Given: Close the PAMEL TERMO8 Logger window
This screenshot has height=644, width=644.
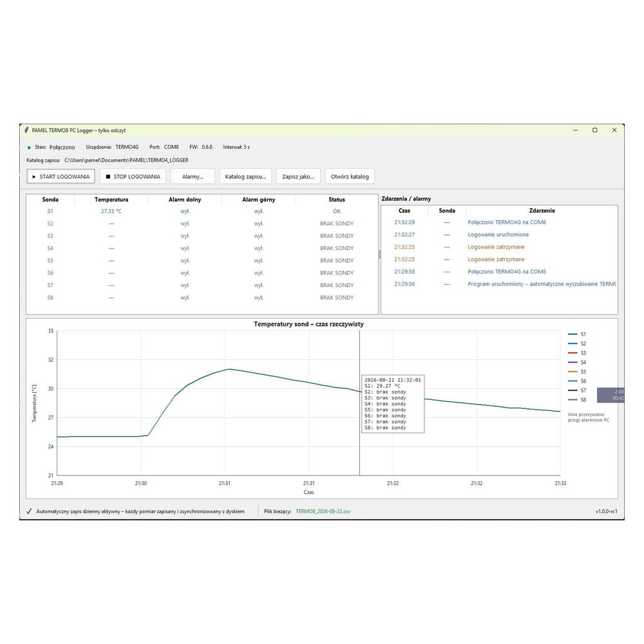Looking at the screenshot, I should [614, 130].
